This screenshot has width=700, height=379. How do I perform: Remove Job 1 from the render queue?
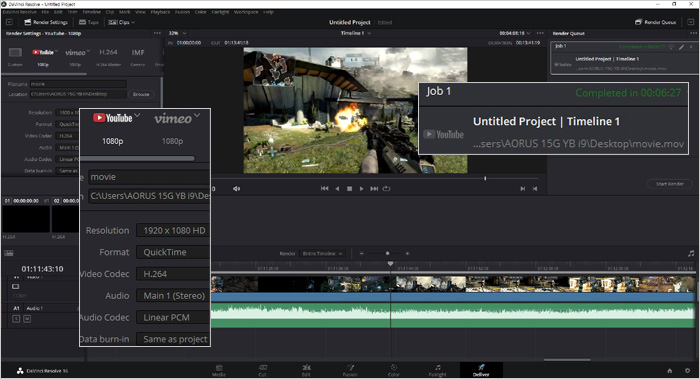[691, 47]
